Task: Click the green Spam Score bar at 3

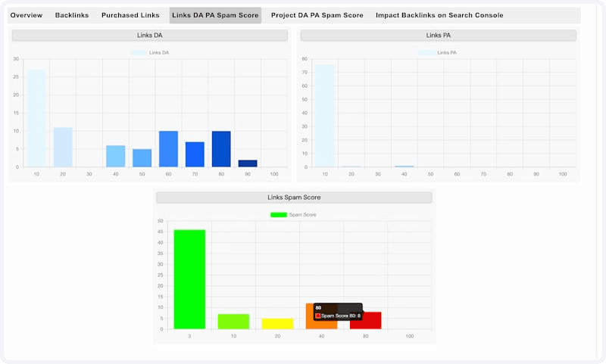Action: [x=189, y=279]
